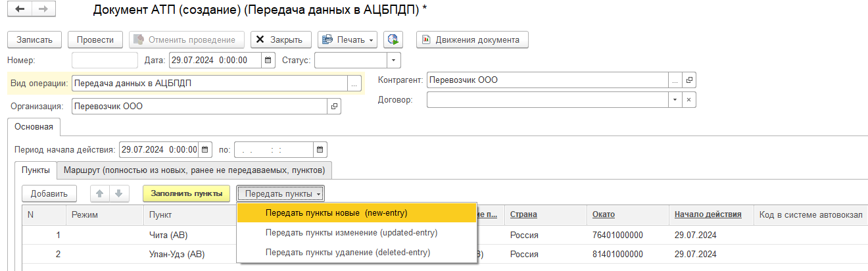Move row up with the up arrow
Screen dimensions: 868x271
tap(101, 193)
